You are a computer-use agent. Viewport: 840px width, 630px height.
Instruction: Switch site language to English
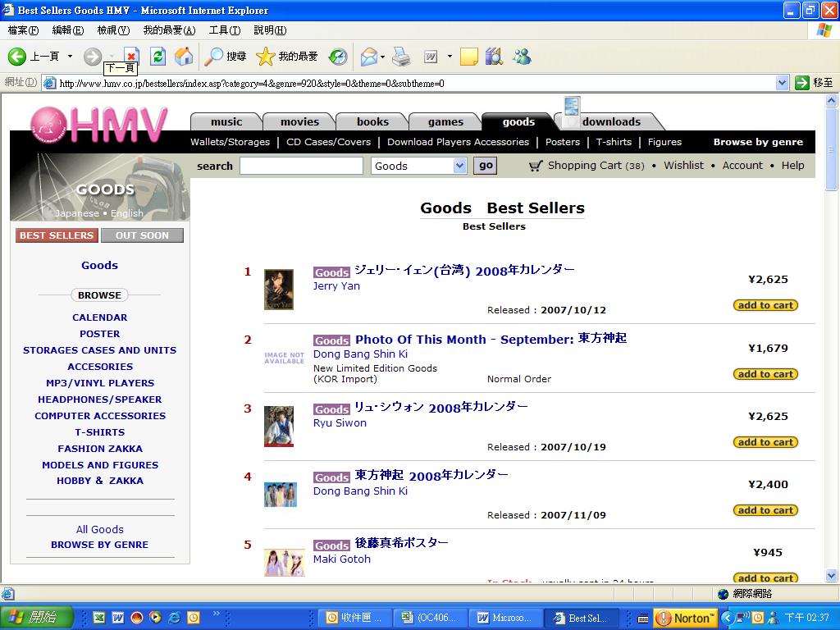tap(127, 213)
